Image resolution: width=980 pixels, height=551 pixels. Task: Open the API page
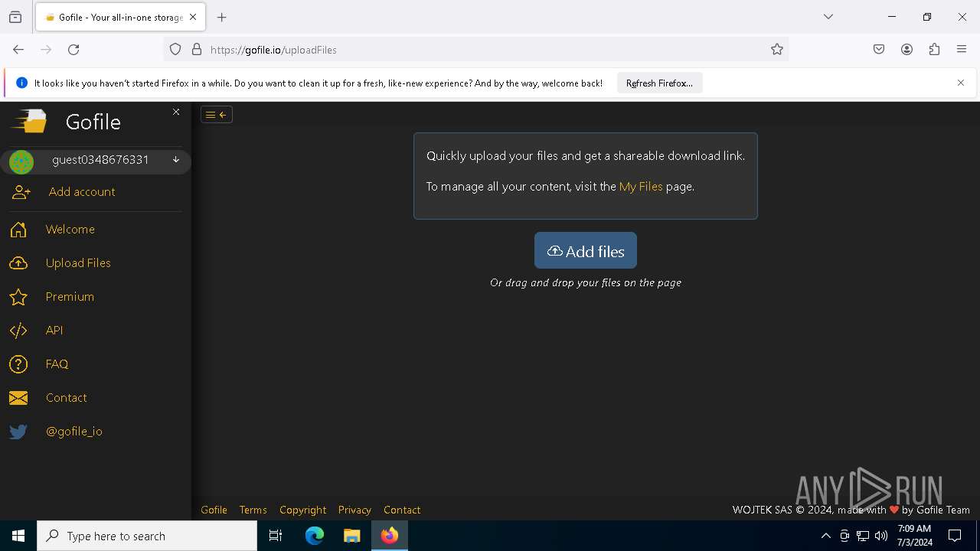pos(54,331)
